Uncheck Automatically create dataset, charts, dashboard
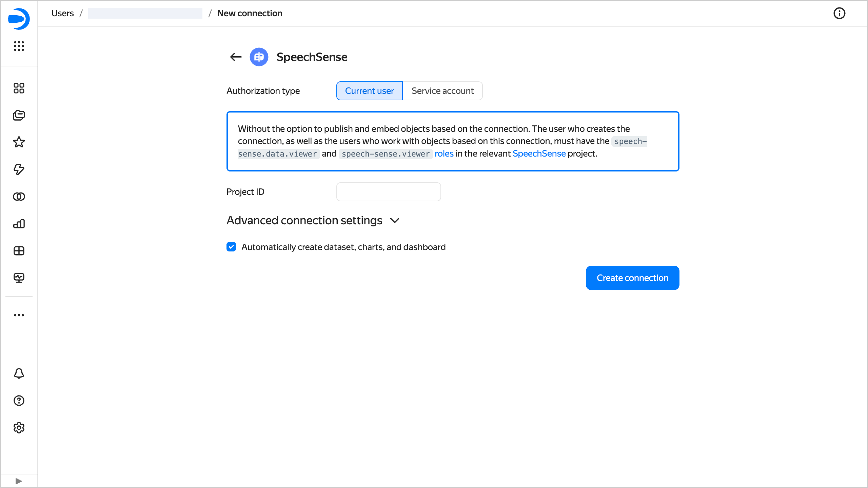This screenshot has width=868, height=488. point(231,247)
